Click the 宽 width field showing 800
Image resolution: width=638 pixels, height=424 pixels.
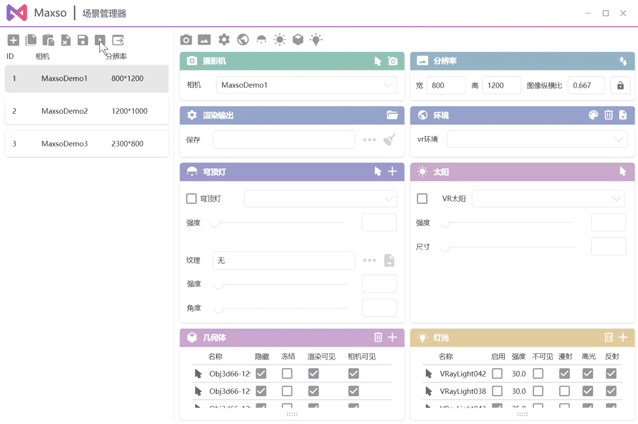(x=446, y=85)
